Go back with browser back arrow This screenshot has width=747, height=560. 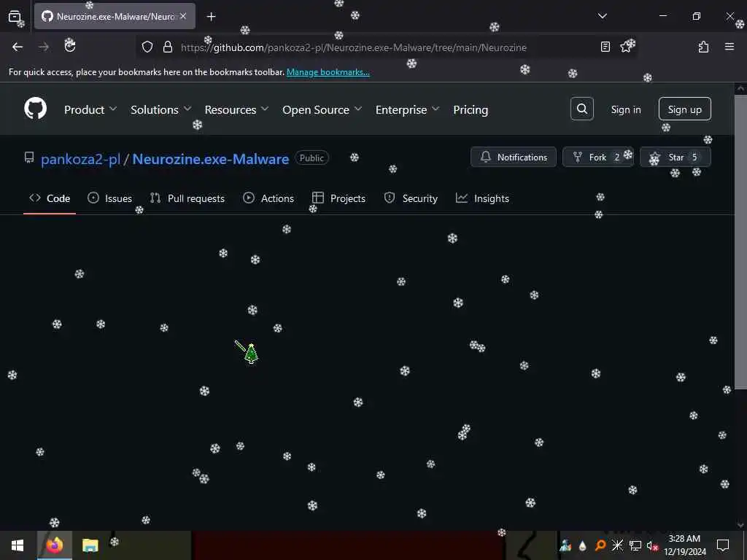pyautogui.click(x=18, y=47)
